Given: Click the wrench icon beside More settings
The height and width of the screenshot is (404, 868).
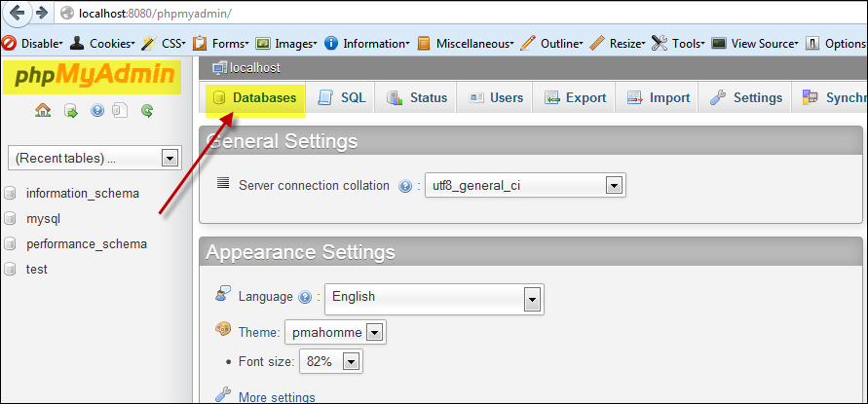Looking at the screenshot, I should click(222, 394).
